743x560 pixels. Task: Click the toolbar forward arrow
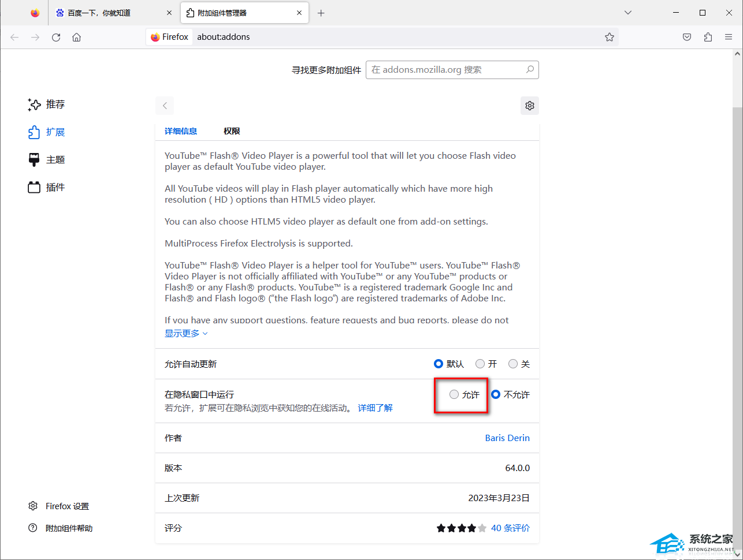35,37
